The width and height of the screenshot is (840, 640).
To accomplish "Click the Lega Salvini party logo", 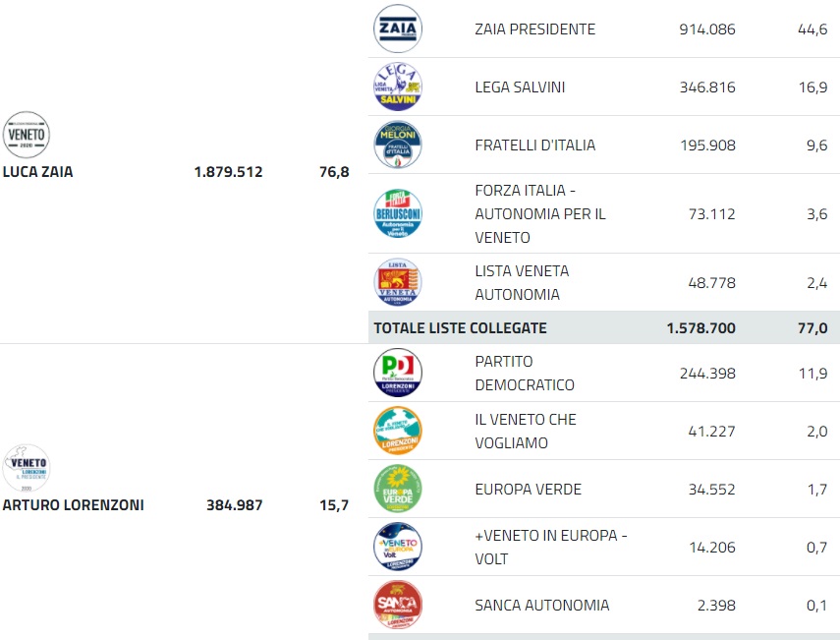I will click(398, 87).
